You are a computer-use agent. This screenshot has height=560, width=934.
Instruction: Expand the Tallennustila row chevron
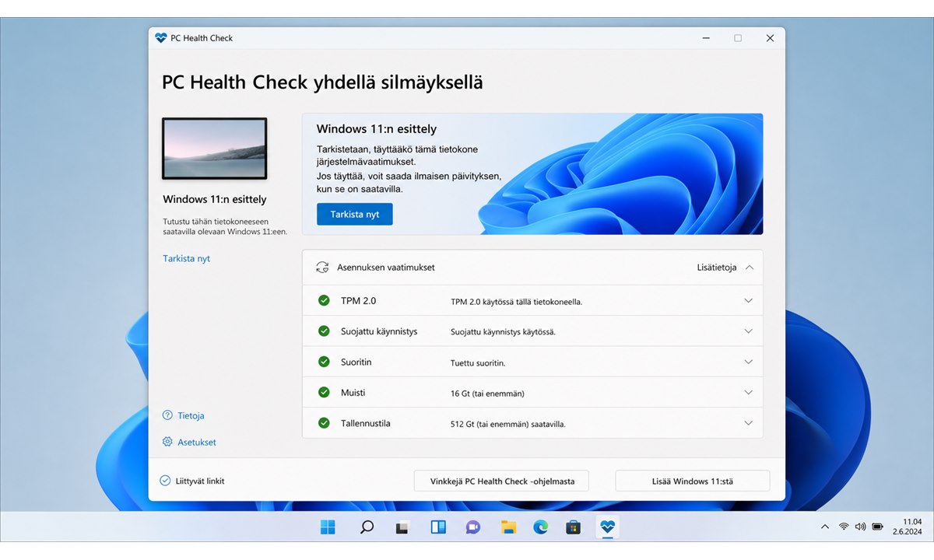pyautogui.click(x=749, y=423)
